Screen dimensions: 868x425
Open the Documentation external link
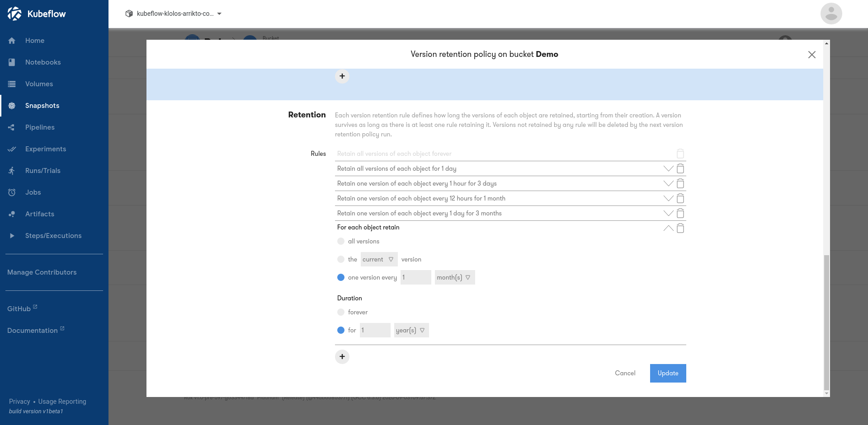[36, 330]
